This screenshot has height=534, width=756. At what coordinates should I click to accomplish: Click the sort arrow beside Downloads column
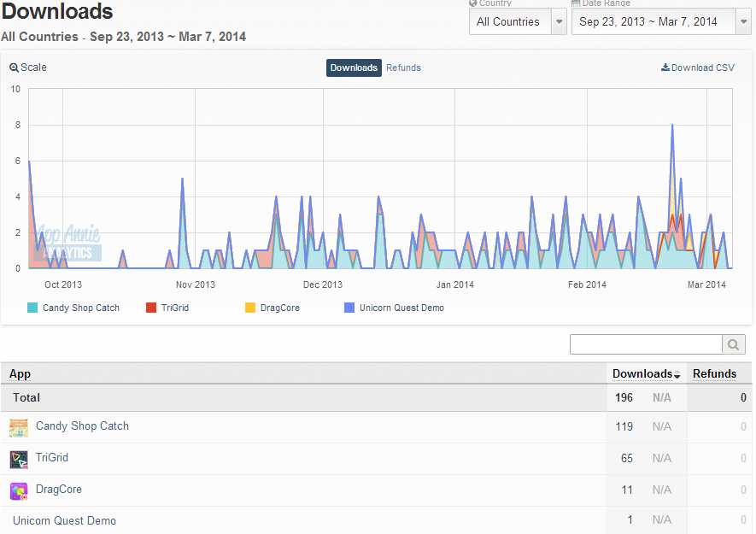click(x=677, y=375)
